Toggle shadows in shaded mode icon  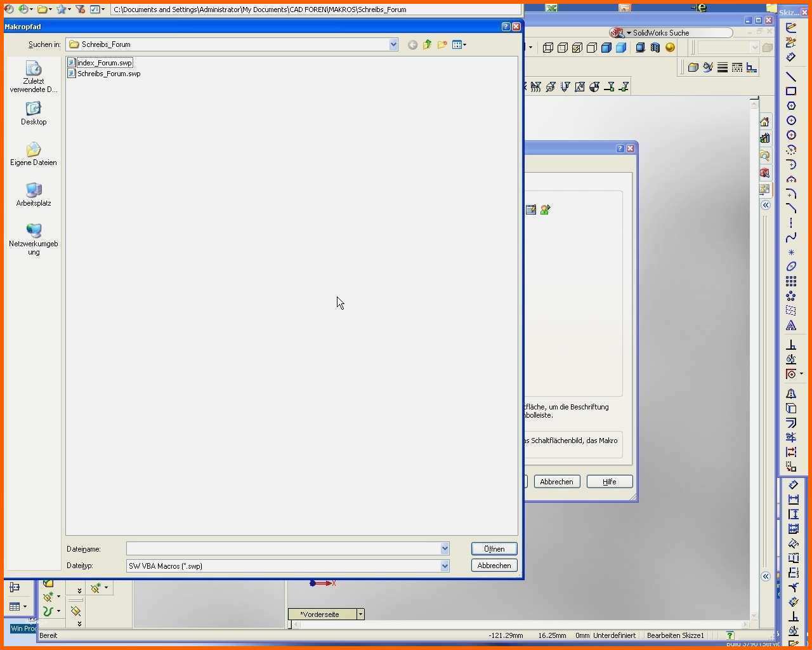tap(640, 48)
